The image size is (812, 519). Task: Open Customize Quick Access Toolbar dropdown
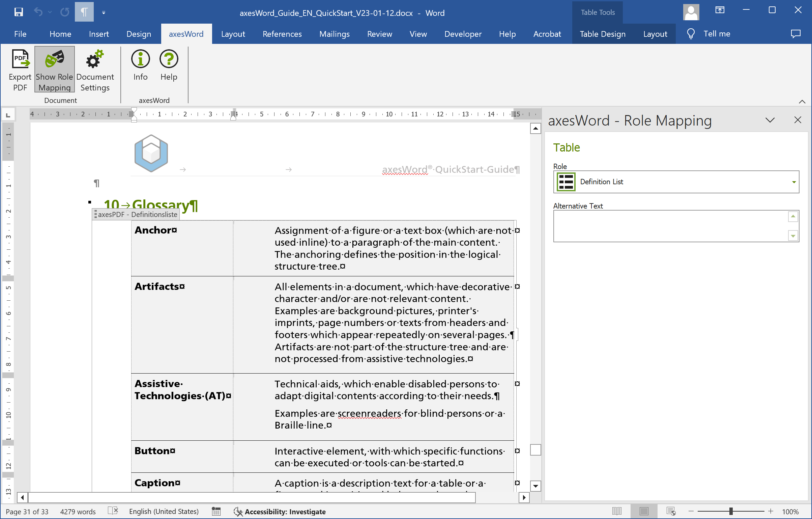[104, 13]
